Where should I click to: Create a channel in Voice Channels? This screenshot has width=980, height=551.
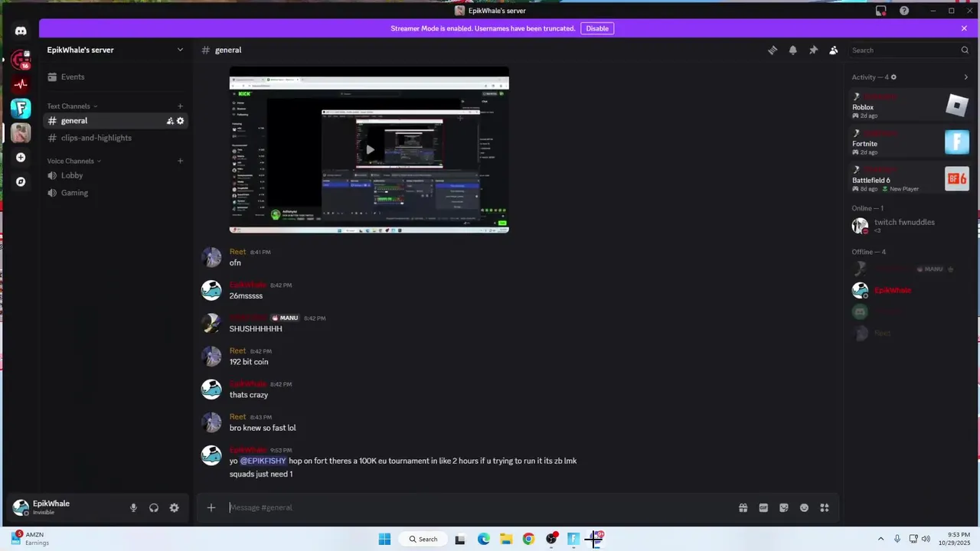point(180,161)
